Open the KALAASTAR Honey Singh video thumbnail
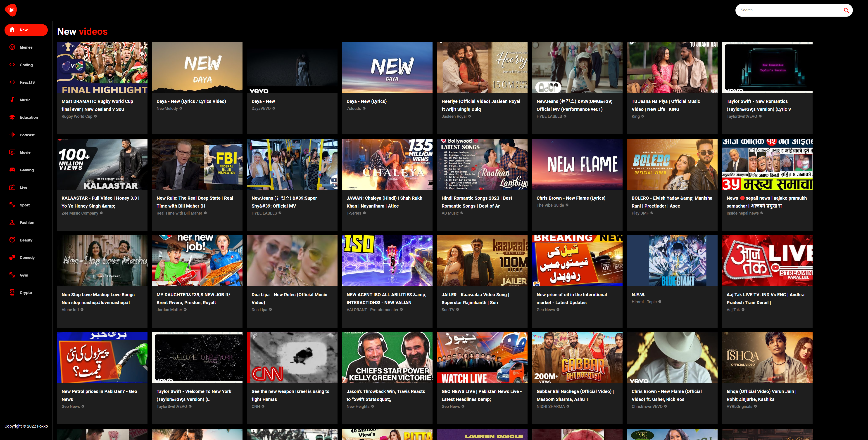The width and height of the screenshot is (868, 440). [x=102, y=164]
